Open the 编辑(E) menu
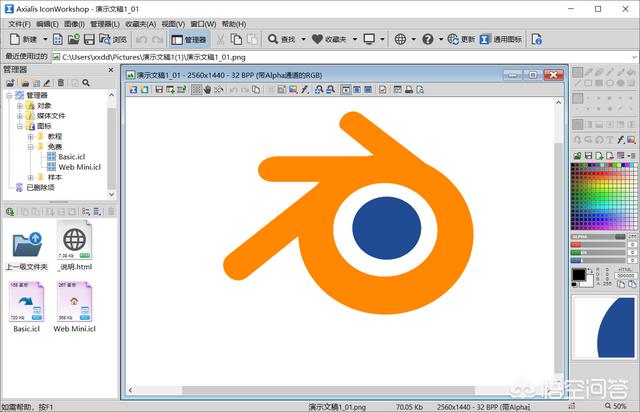The height and width of the screenshot is (412, 640). click(47, 24)
